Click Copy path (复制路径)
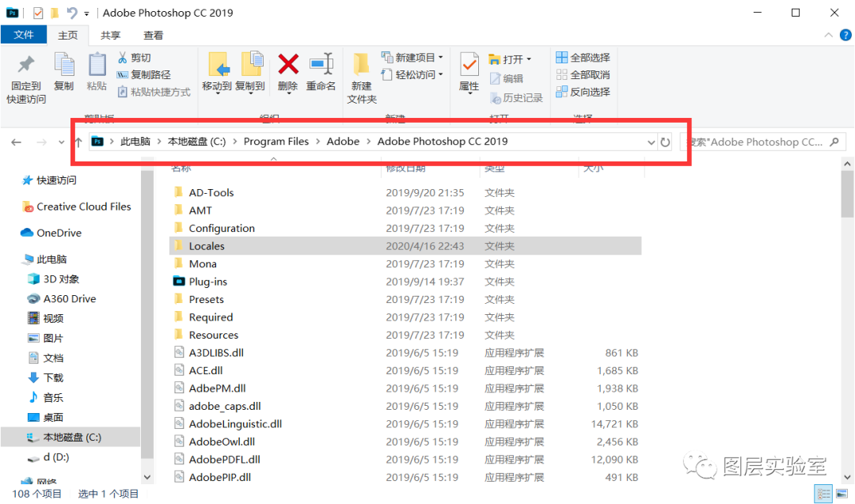Viewport: 855px width, 504px height. [144, 74]
